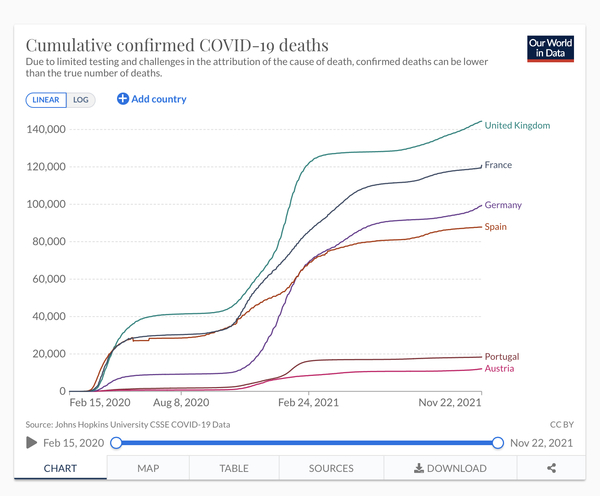The height and width of the screenshot is (496, 600).
Task: Click the download arrow icon
Action: (x=419, y=468)
